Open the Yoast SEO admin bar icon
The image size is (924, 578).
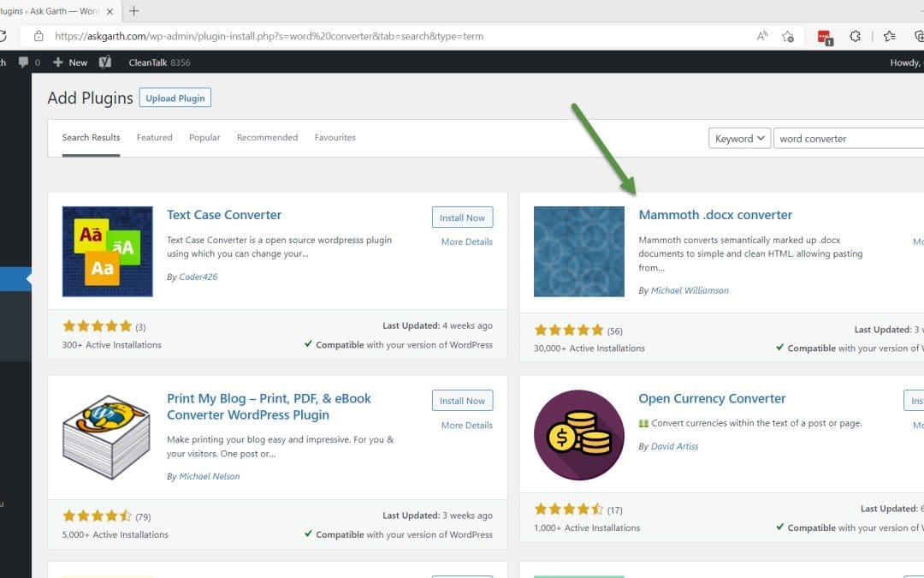[105, 62]
